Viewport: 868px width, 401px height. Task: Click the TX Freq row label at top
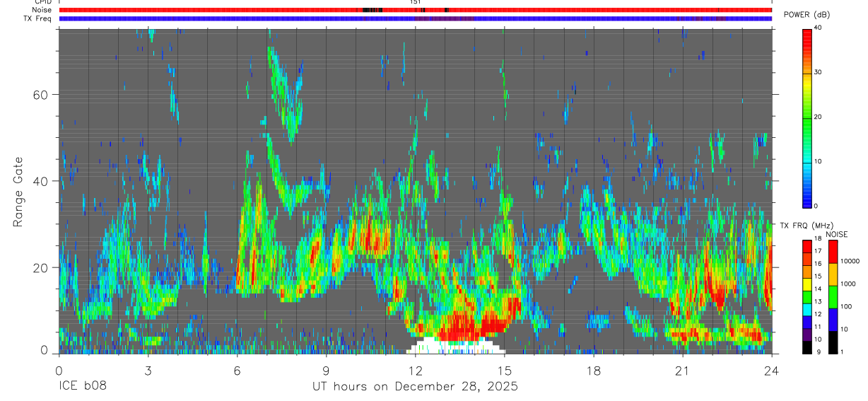(39, 18)
